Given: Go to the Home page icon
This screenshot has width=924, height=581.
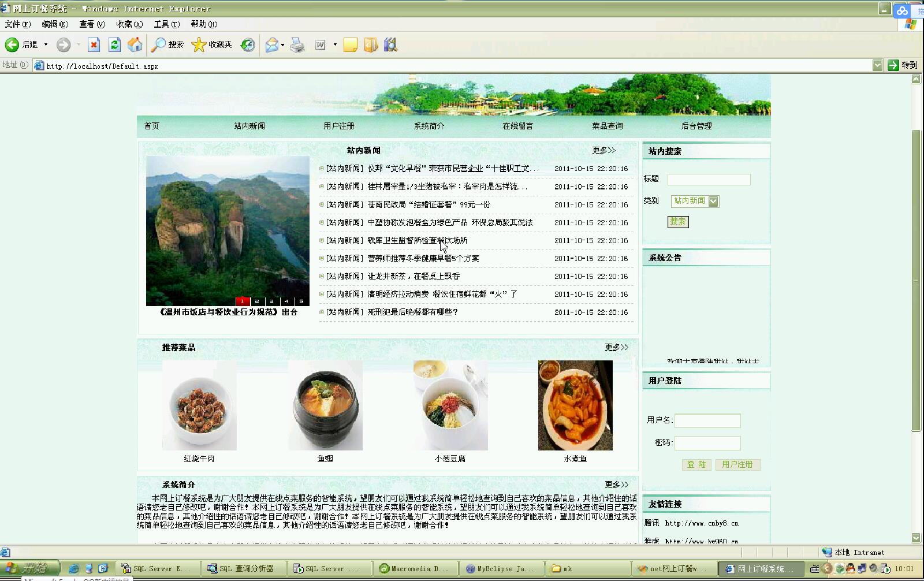Looking at the screenshot, I should click(x=135, y=44).
